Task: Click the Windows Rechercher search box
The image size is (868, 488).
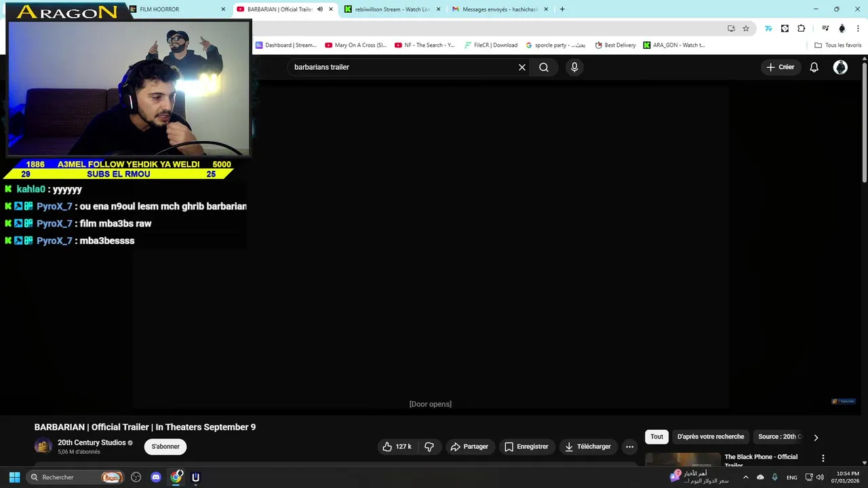Action: pos(75,477)
